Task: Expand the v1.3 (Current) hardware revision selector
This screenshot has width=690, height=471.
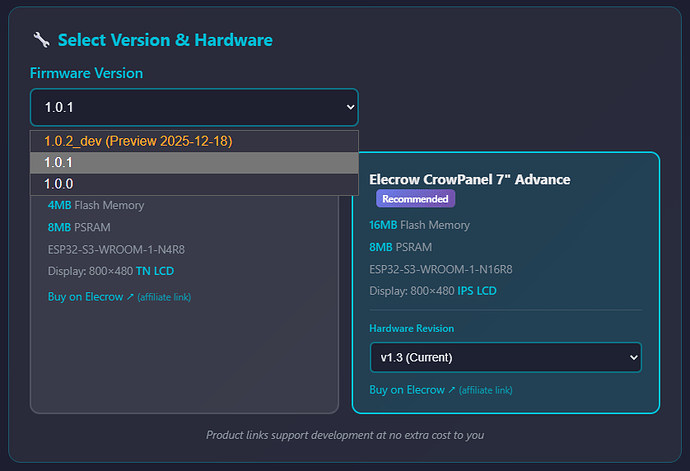Action: tap(505, 357)
